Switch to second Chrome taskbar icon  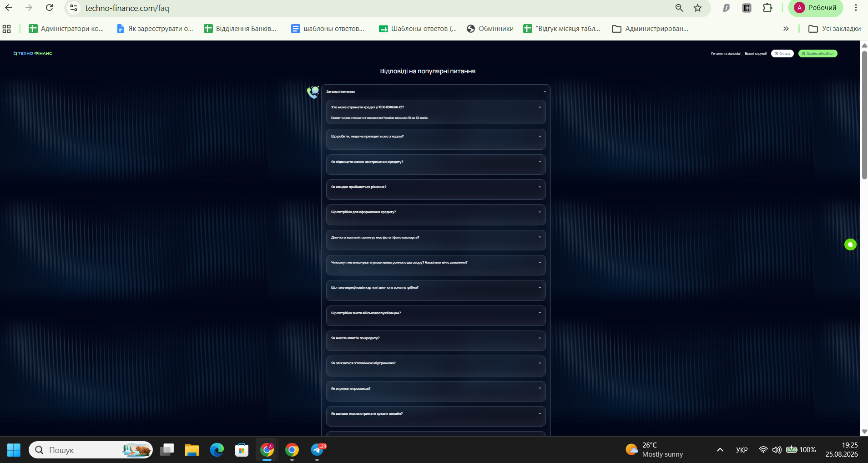tap(292, 450)
